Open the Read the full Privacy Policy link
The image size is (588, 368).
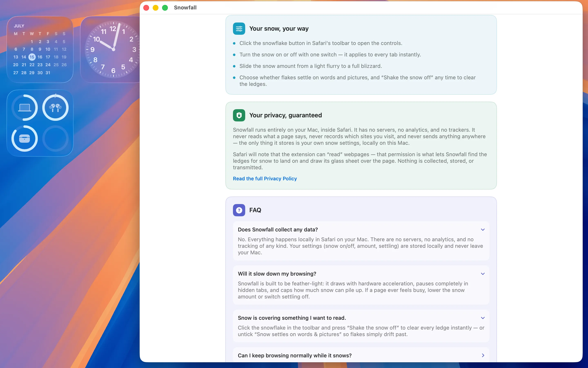pos(265,179)
